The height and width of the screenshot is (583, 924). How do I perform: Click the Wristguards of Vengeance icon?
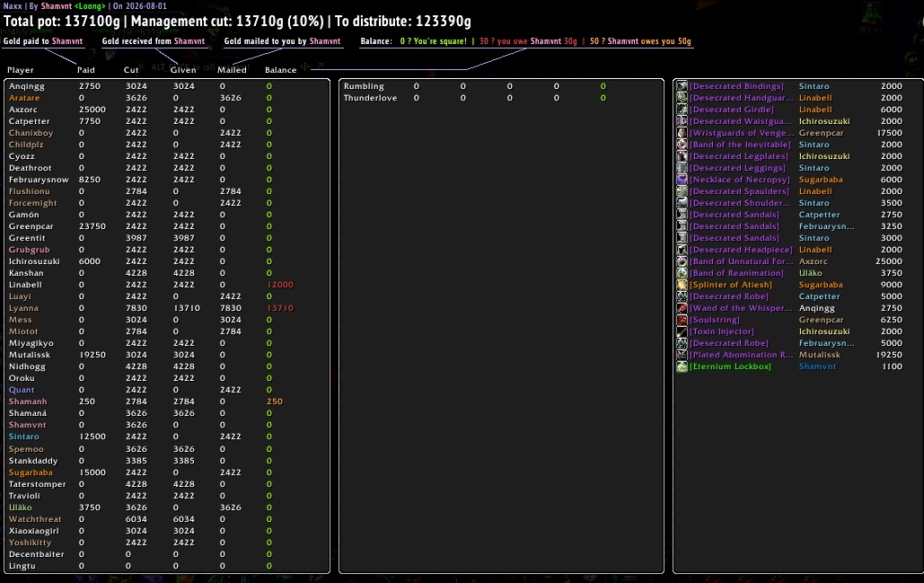[x=682, y=133]
